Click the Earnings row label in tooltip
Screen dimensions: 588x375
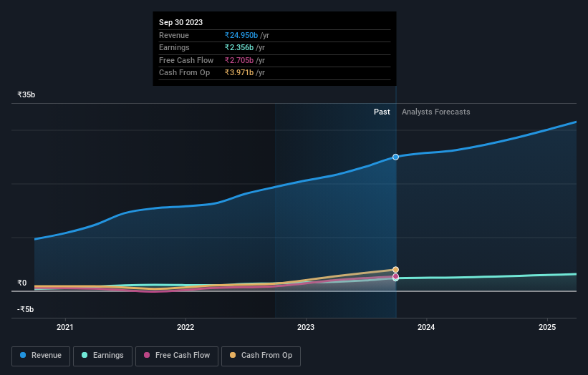coord(174,47)
